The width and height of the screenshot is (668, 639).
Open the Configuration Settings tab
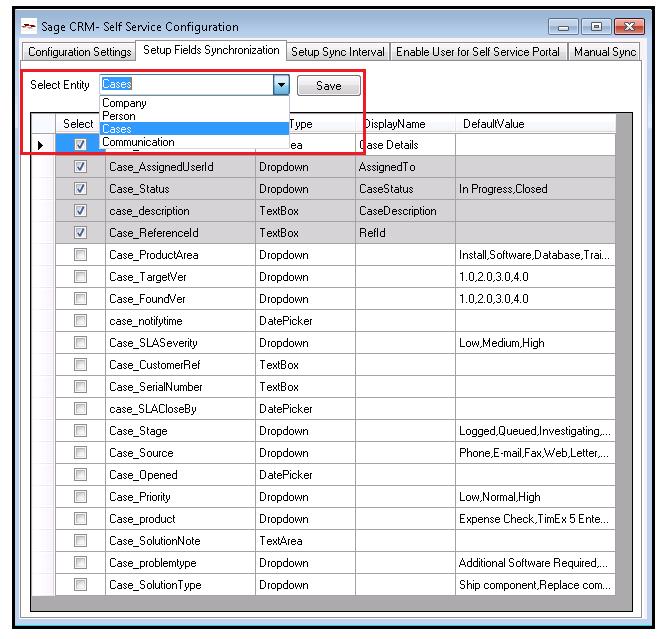pyautogui.click(x=79, y=52)
